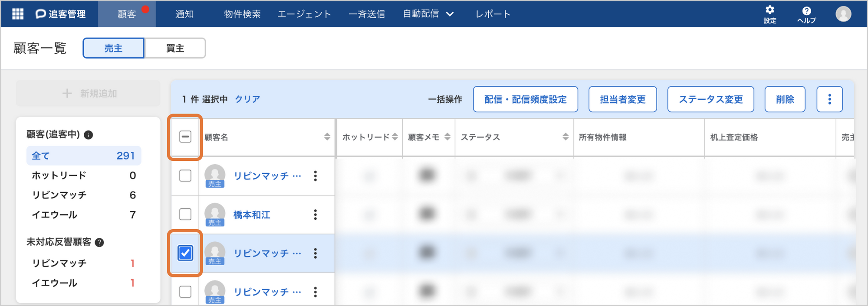The width and height of the screenshot is (868, 306).
Task: Open the user profile avatar
Action: pos(843,14)
